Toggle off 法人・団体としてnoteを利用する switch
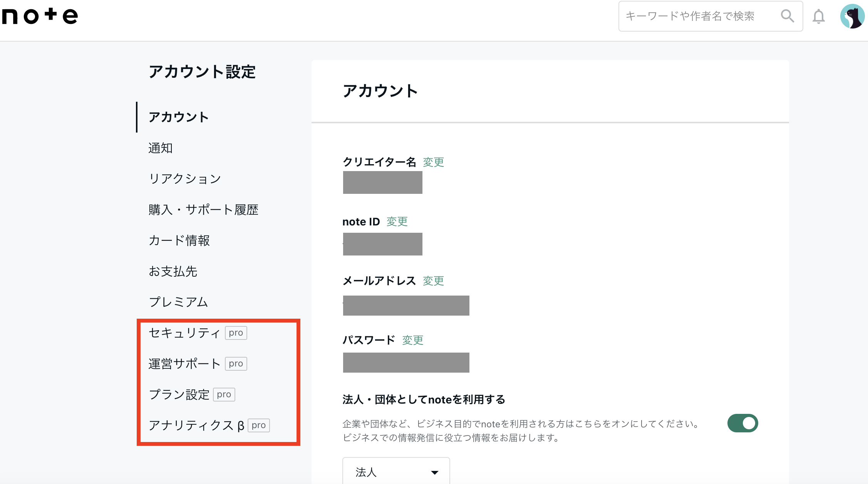The height and width of the screenshot is (484, 868). pyautogui.click(x=742, y=423)
